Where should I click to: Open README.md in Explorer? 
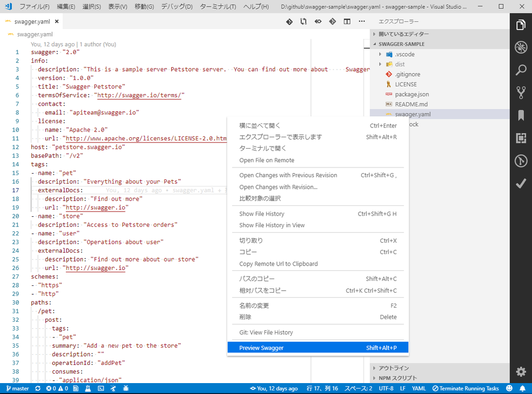point(440,104)
